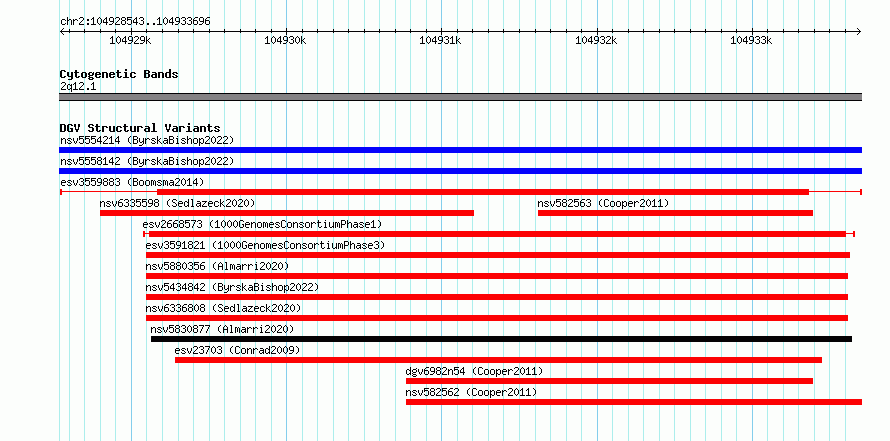Click the chr2:104928543..104933696 coordinate text

135,21
